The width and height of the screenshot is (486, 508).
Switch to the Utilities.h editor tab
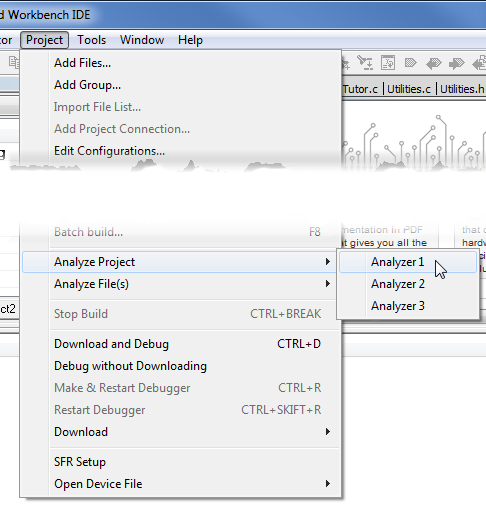[x=462, y=89]
